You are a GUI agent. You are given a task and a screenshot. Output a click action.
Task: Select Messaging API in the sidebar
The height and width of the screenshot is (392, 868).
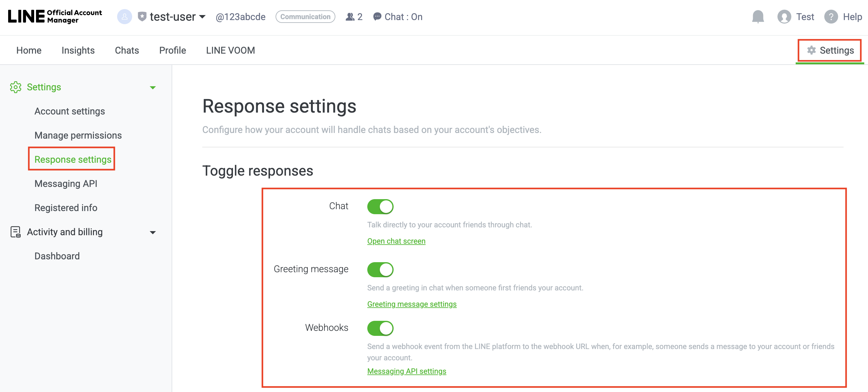pos(66,183)
